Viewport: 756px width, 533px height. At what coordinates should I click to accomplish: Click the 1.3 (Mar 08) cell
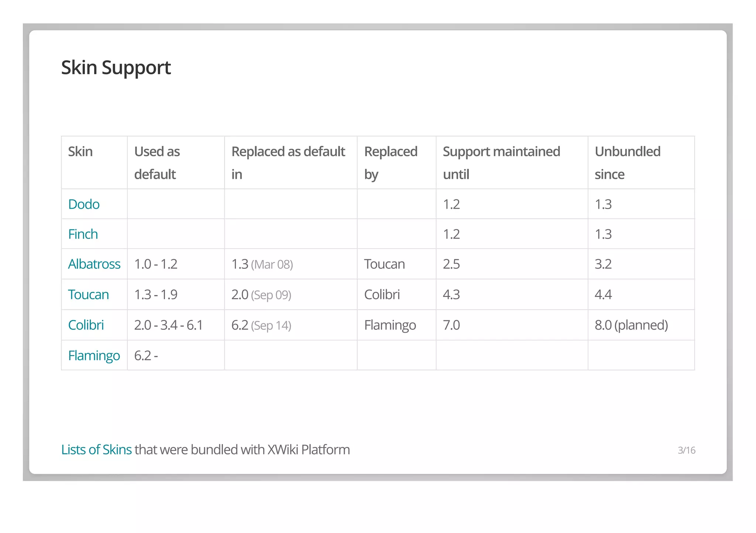point(262,264)
